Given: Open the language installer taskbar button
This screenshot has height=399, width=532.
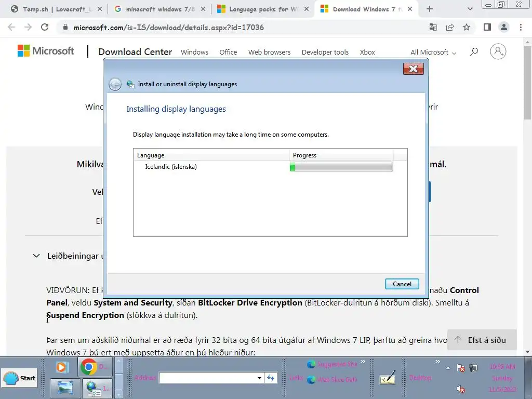Looking at the screenshot, I should (x=97, y=388).
